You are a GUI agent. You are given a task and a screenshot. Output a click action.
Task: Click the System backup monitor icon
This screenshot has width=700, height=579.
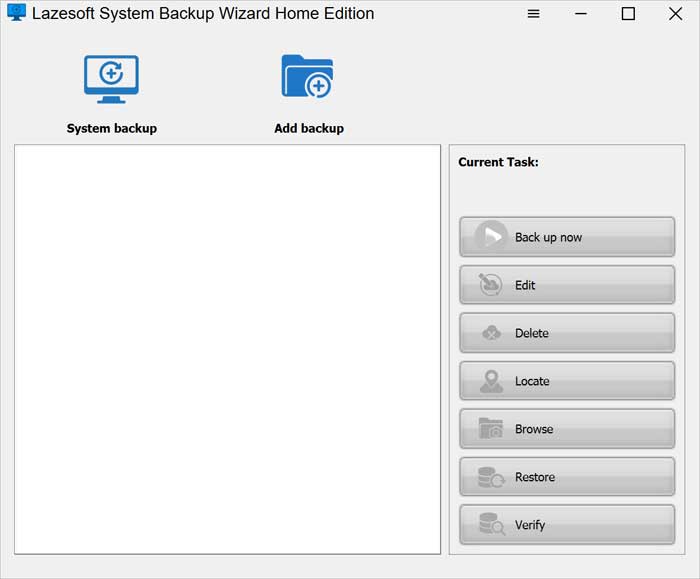pos(111,79)
